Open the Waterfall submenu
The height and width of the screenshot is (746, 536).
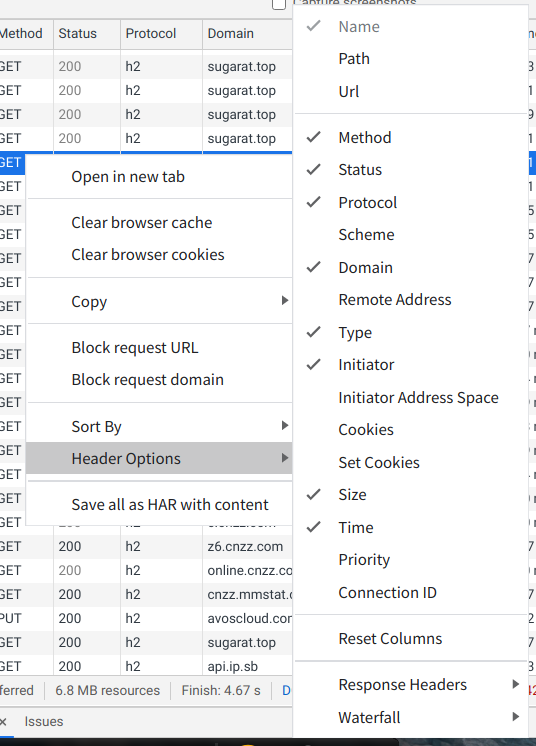click(x=411, y=717)
